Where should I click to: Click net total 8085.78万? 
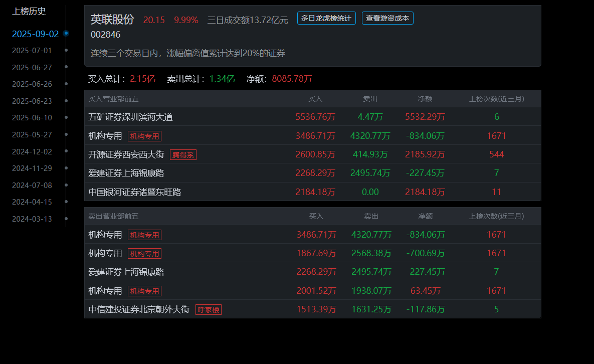pyautogui.click(x=292, y=79)
